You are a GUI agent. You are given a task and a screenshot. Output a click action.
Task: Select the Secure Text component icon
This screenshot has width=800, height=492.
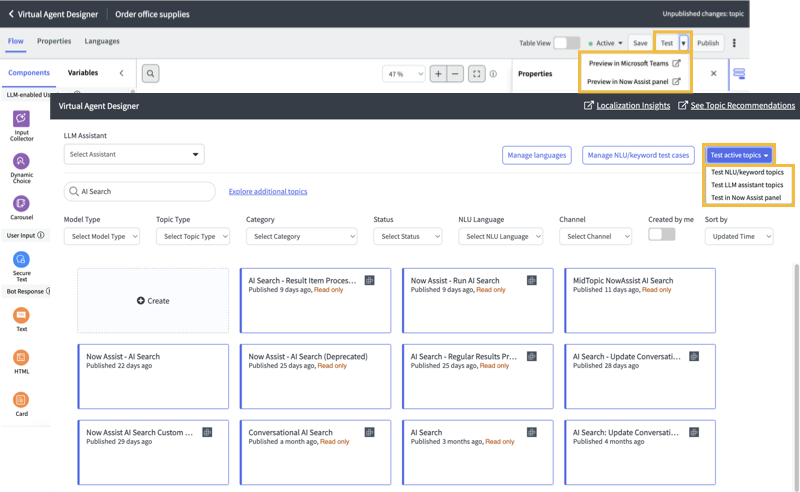pyautogui.click(x=21, y=260)
